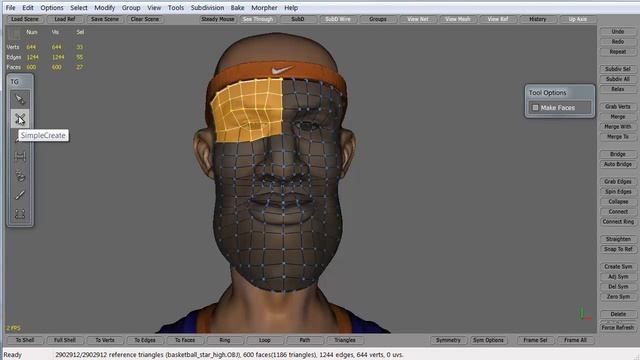
Task: Open the Options menu
Action: click(52, 8)
